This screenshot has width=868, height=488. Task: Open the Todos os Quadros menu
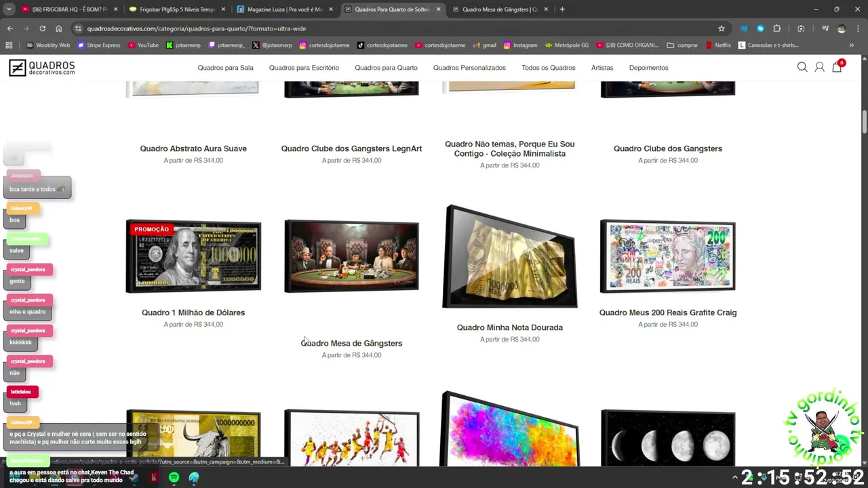(x=549, y=68)
